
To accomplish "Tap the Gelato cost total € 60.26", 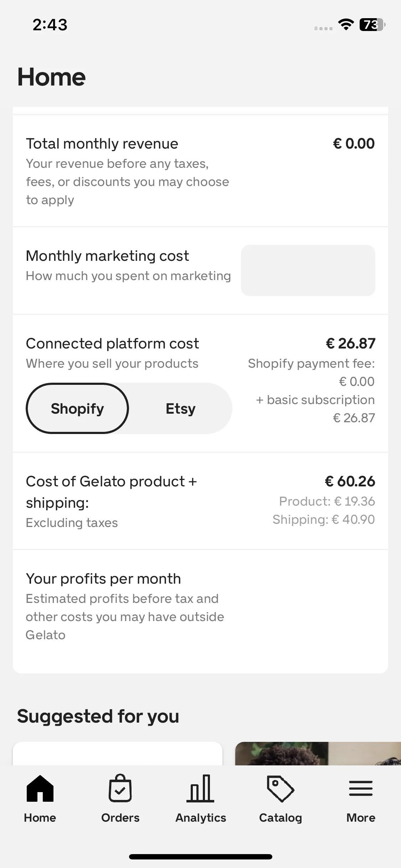I will [x=350, y=481].
